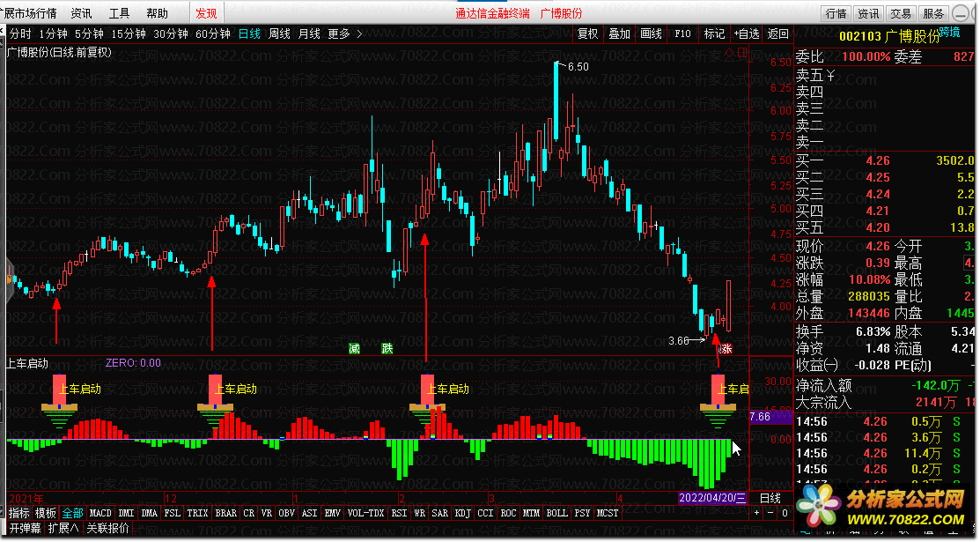Expand the 扩展∧ panel
Viewport: 980px width, 542px height.
63,528
